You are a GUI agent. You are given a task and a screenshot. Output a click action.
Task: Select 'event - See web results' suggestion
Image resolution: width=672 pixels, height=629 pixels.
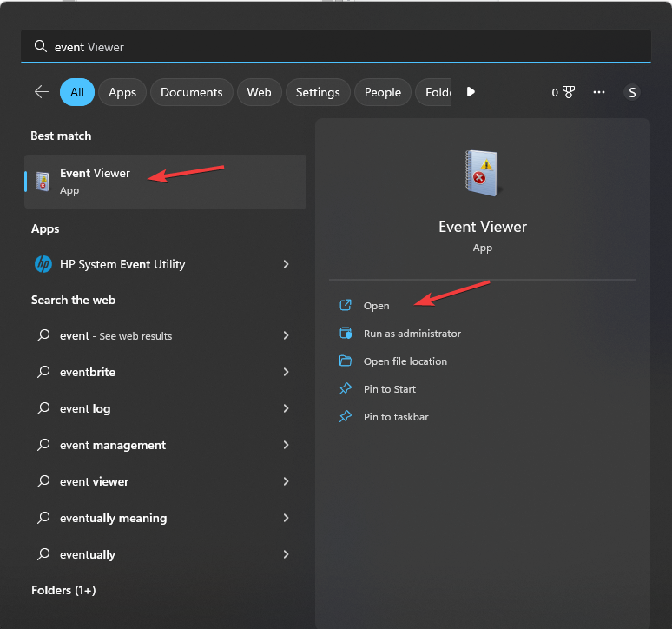166,335
